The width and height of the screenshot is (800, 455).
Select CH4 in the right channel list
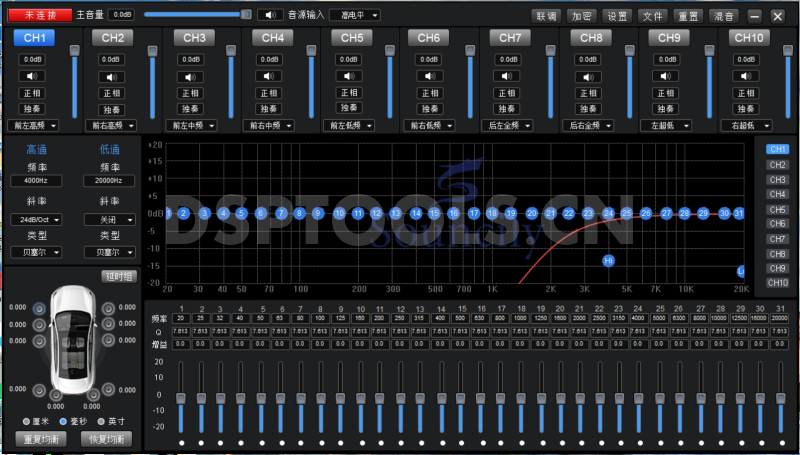click(x=778, y=194)
